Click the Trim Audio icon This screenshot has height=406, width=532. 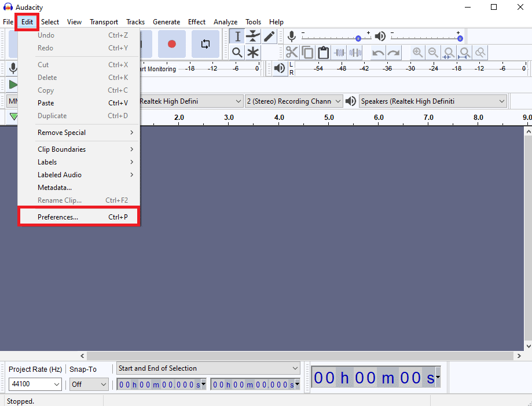339,52
